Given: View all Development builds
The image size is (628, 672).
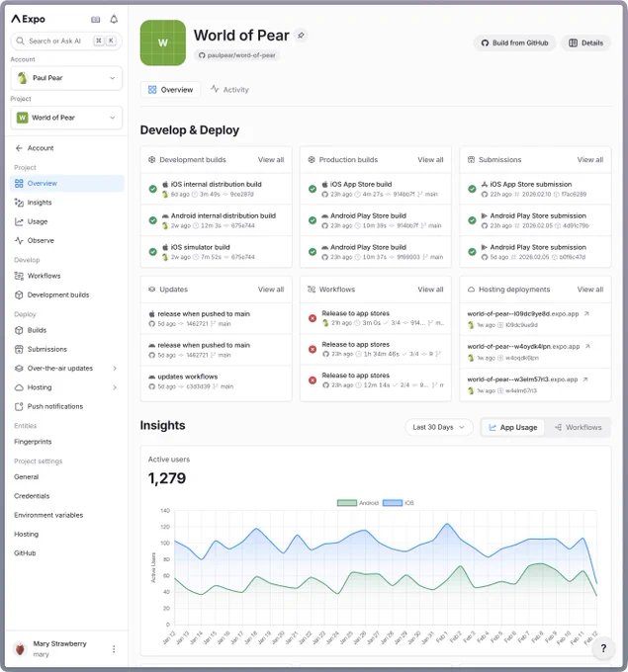Looking at the screenshot, I should 271,160.
